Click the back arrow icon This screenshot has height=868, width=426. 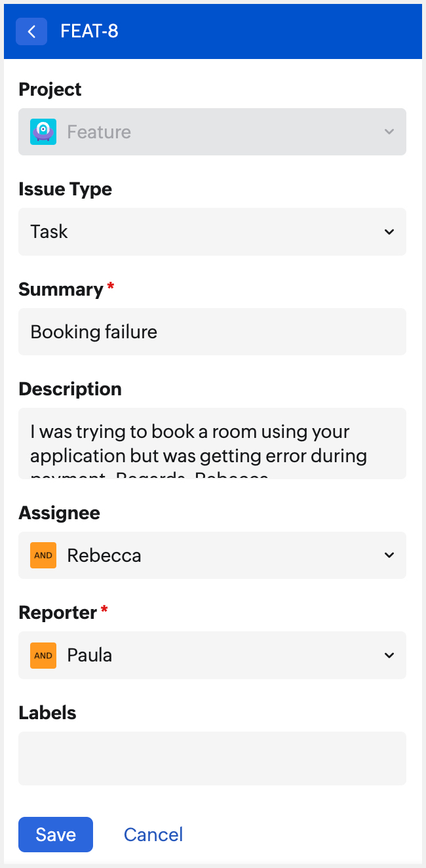click(x=31, y=31)
